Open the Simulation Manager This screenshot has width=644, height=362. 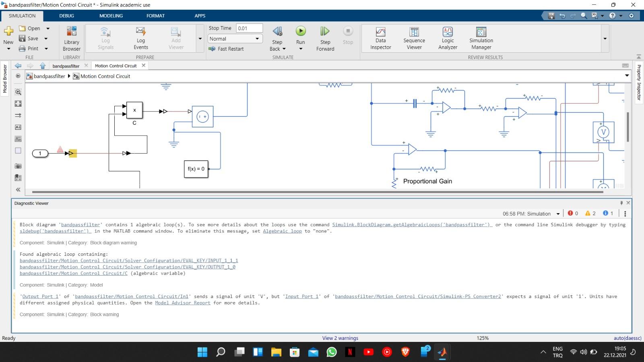point(481,38)
